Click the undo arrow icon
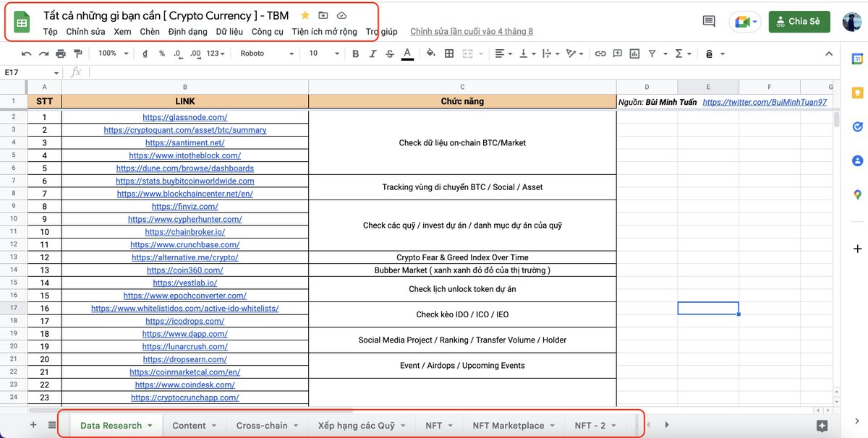868x438 pixels. [27, 53]
